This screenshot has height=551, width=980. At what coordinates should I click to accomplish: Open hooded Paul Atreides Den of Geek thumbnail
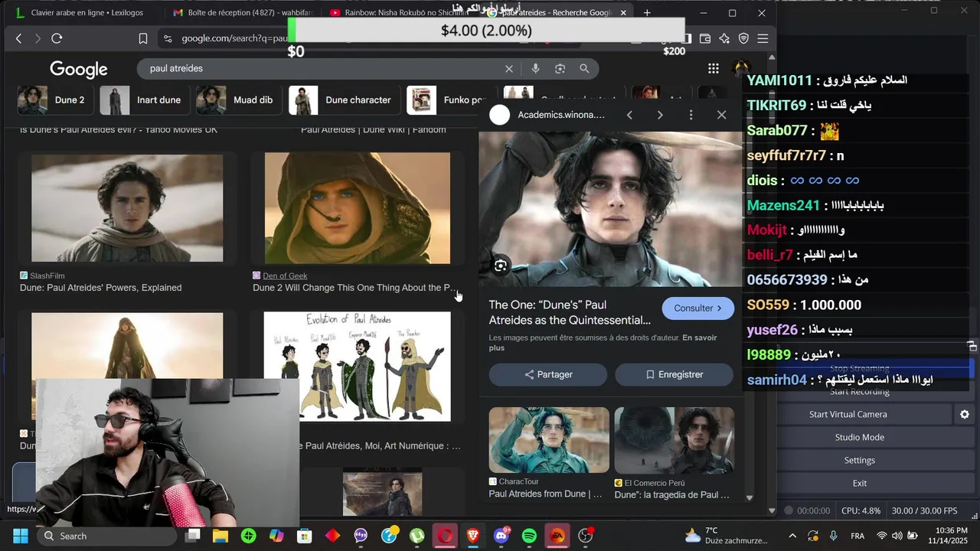pyautogui.click(x=358, y=208)
